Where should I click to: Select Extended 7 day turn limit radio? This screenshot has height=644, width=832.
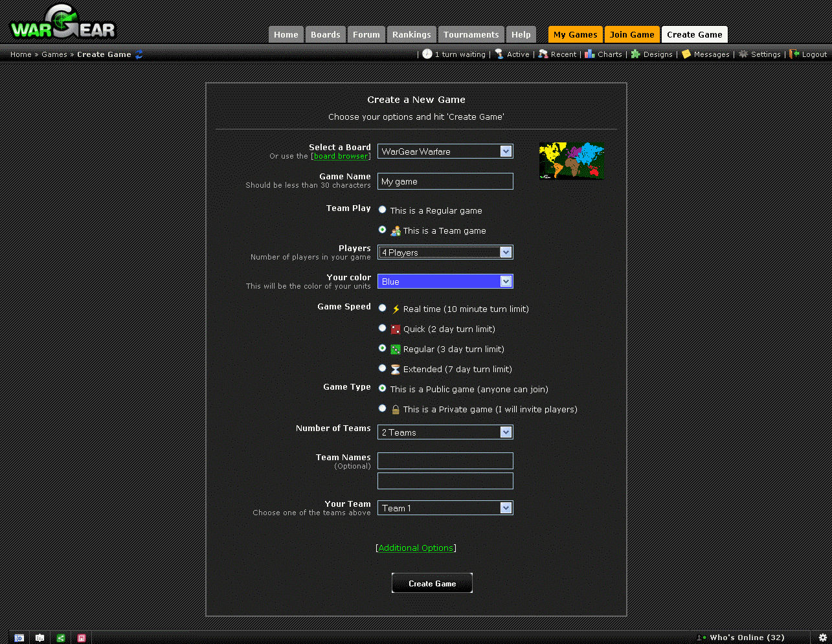[x=383, y=368]
